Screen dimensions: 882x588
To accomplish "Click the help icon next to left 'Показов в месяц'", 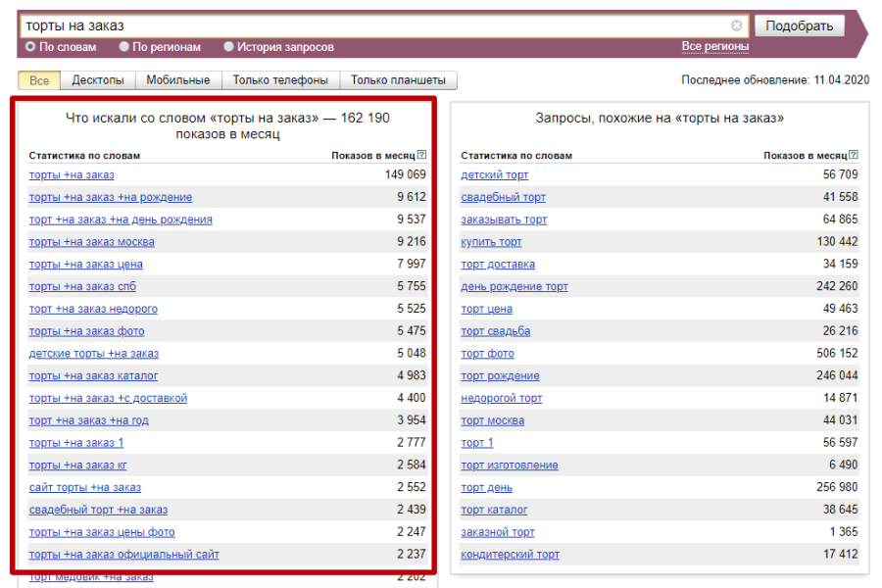I will point(421,155).
